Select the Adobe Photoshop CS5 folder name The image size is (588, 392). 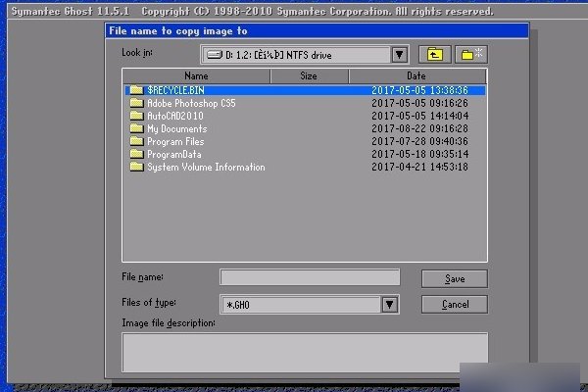pyautogui.click(x=191, y=103)
